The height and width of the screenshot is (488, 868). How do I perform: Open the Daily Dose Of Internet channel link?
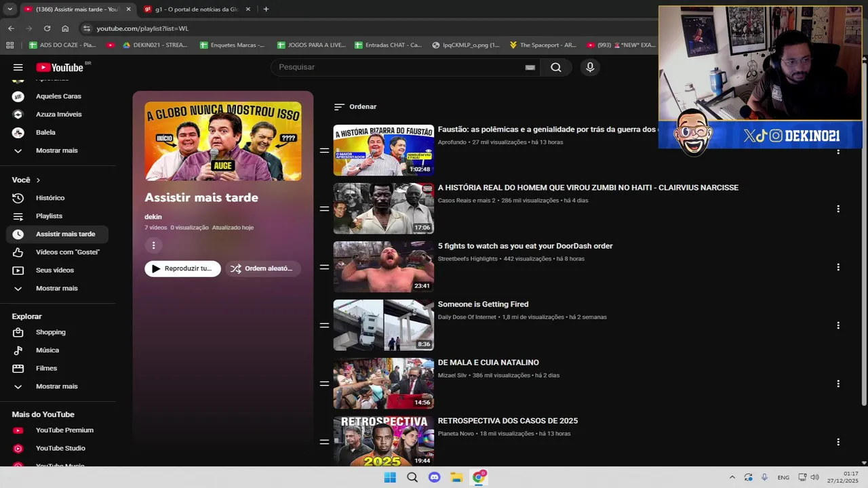467,317
